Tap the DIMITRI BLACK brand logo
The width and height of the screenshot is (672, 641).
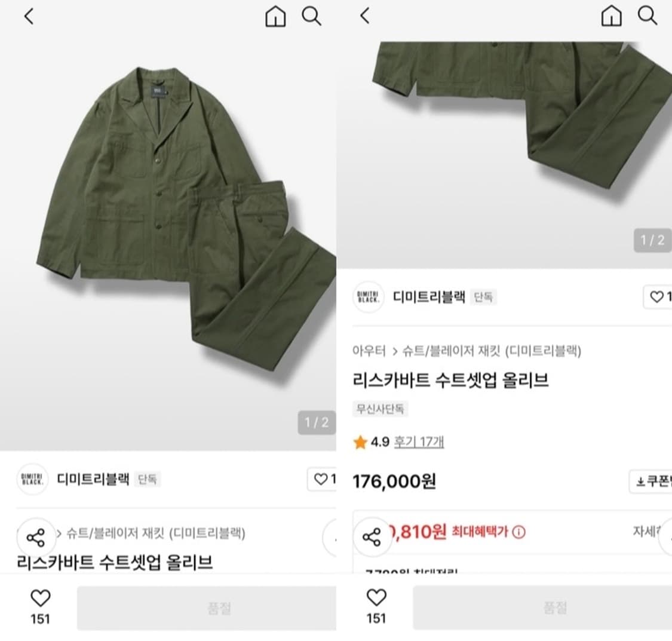coord(369,299)
